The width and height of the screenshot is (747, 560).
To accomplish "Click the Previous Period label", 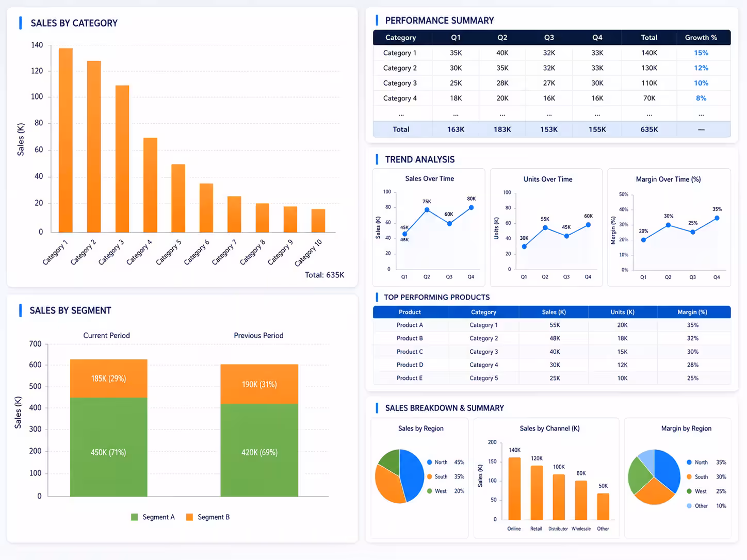I will point(258,335).
